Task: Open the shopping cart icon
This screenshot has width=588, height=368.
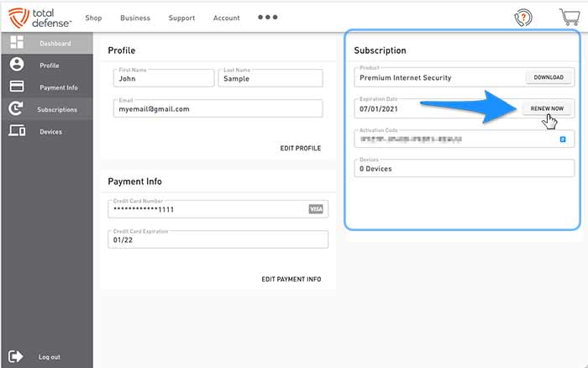Action: (x=570, y=17)
